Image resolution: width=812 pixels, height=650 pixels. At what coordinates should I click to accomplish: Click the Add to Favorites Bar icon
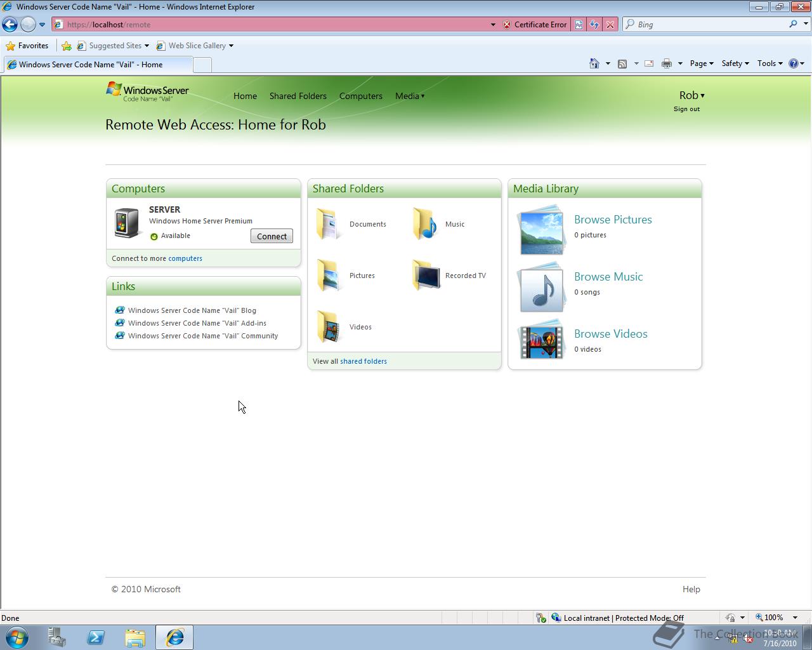pyautogui.click(x=67, y=46)
